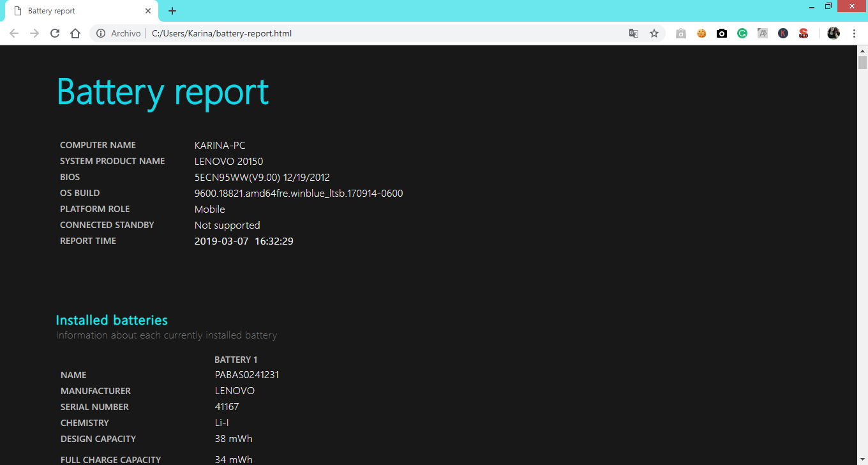The image size is (868, 465).
Task: Select the design capacity 38 mWh
Action: [234, 439]
